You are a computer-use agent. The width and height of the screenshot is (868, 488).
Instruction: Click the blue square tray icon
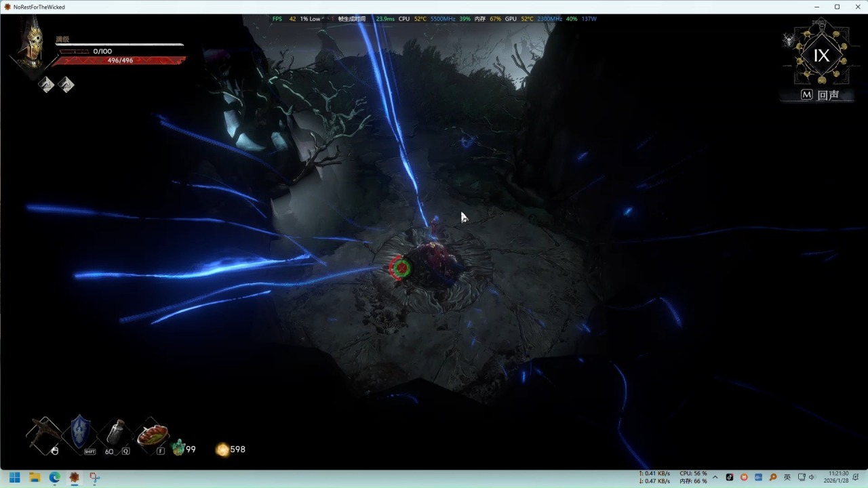[x=758, y=477]
